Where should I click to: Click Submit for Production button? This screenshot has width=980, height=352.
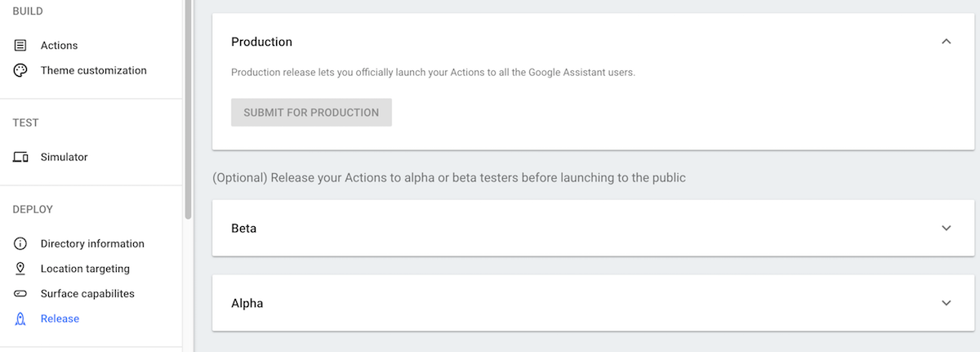[x=311, y=113]
